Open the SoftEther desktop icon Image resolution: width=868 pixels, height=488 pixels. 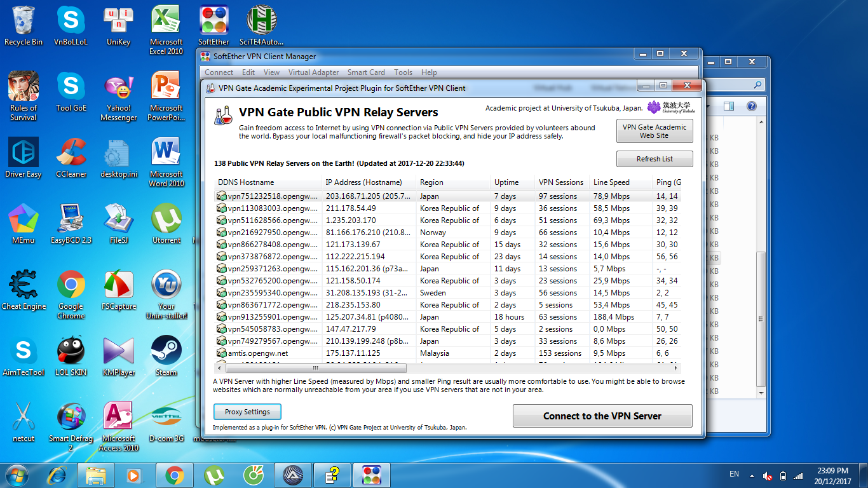(214, 25)
